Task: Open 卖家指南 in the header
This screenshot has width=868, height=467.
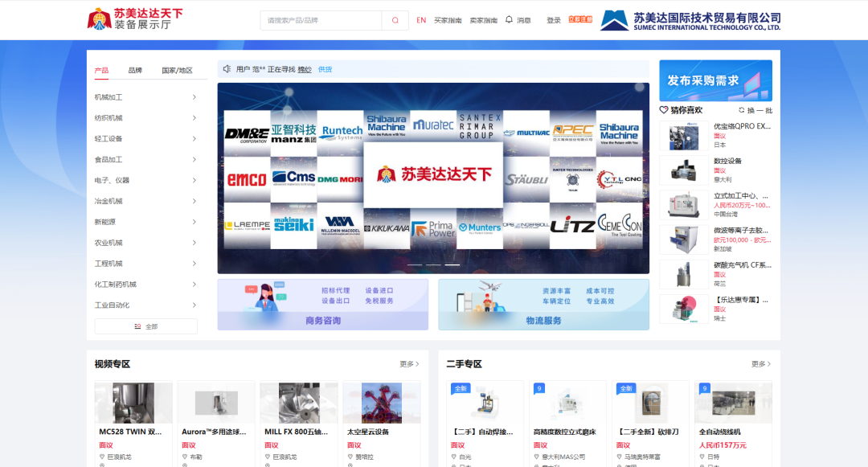Action: [x=483, y=20]
